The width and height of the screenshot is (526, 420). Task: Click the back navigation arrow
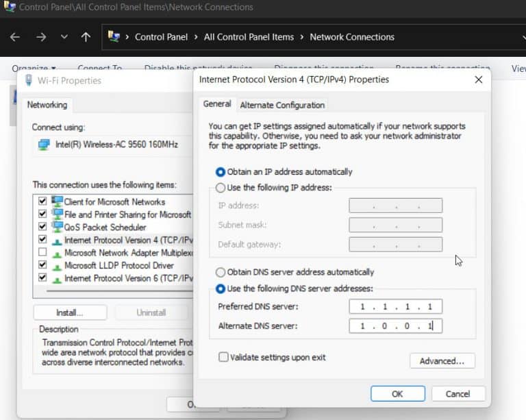(x=15, y=37)
